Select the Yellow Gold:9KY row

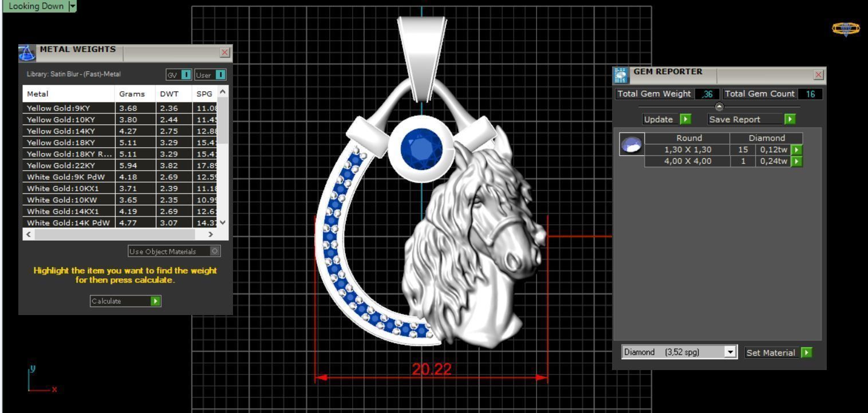click(x=121, y=107)
